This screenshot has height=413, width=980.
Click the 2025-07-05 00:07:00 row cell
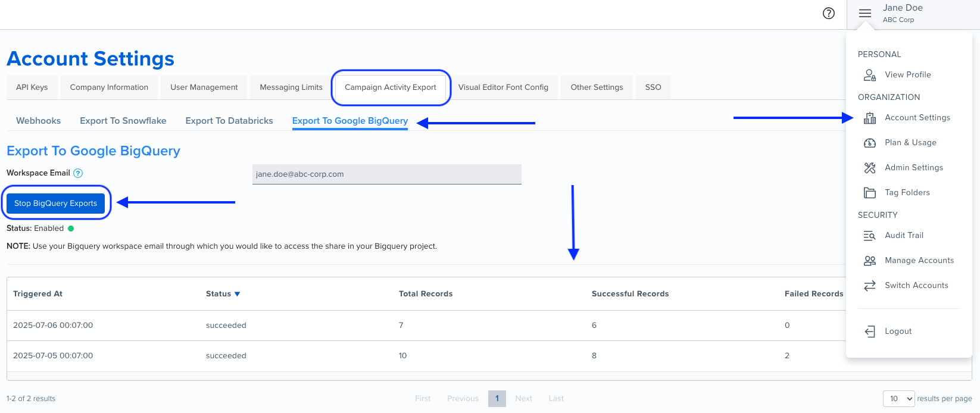tap(53, 356)
